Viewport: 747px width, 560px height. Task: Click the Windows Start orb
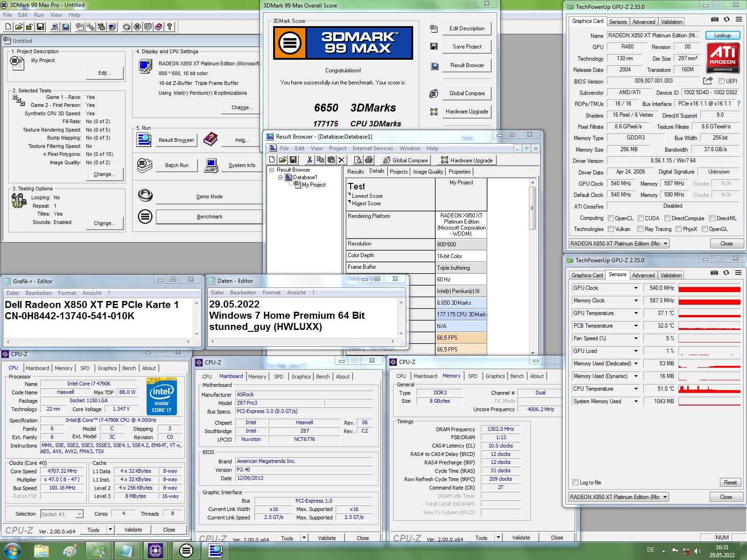pos(12,551)
